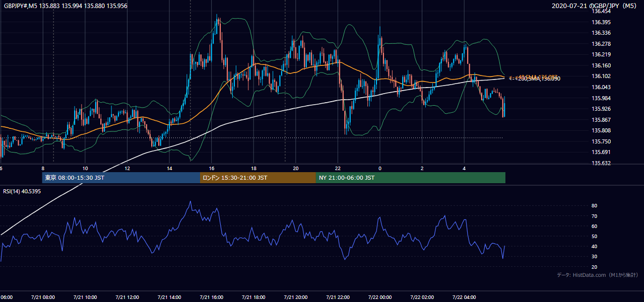
Task: Click hour marker 18 under the price chart
Action: (x=253, y=168)
